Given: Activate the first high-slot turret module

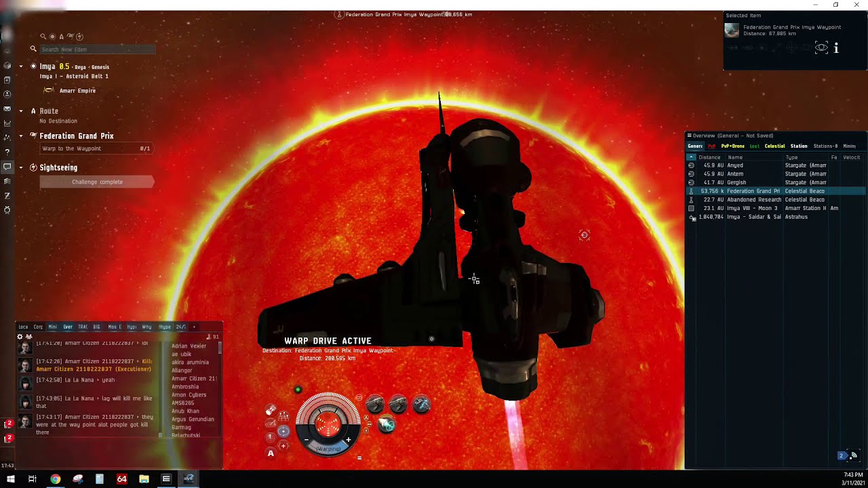Looking at the screenshot, I should (x=375, y=405).
